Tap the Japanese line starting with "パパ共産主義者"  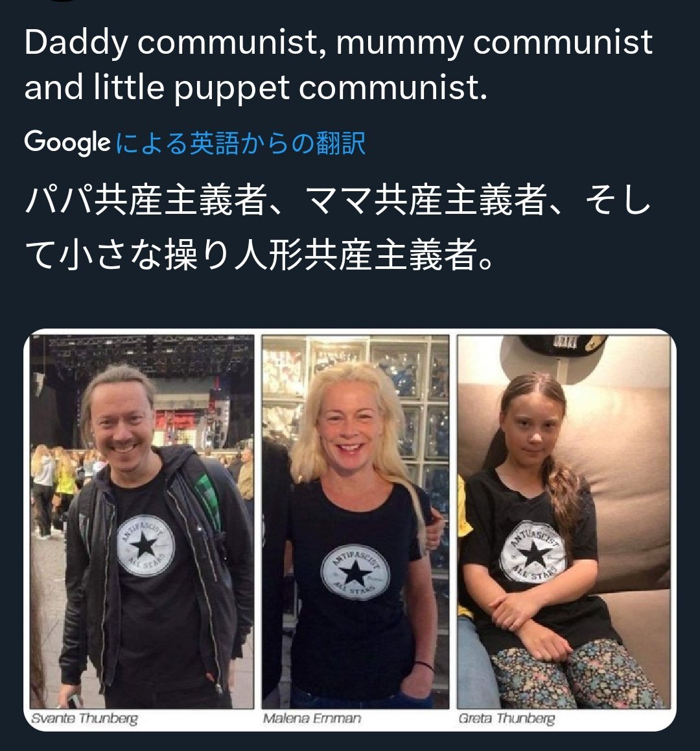coord(338,200)
